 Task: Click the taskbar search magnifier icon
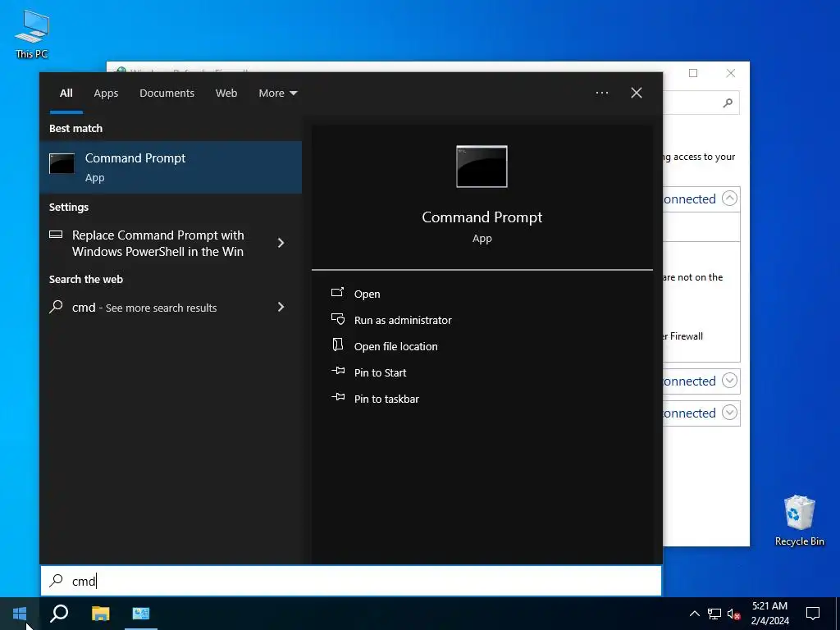(59, 614)
